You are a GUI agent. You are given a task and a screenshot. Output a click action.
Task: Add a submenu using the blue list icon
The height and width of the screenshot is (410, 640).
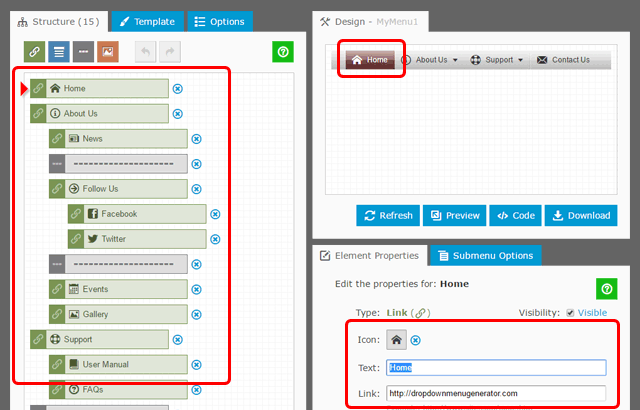coord(59,52)
